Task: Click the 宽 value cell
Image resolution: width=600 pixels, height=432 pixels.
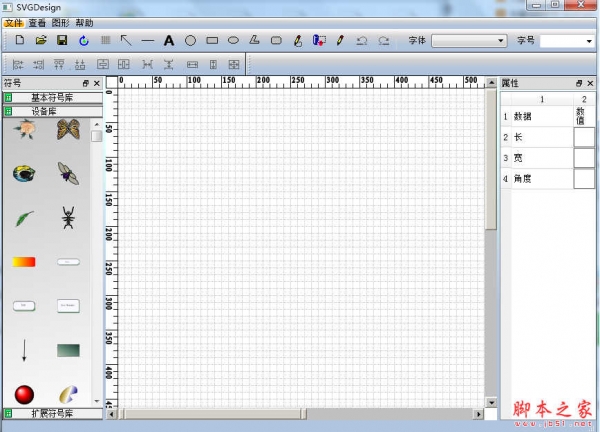Action: click(584, 158)
